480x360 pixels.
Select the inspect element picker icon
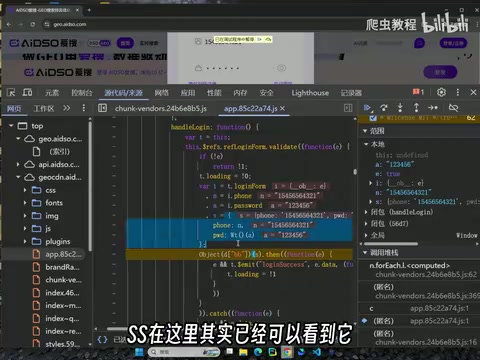(11, 92)
